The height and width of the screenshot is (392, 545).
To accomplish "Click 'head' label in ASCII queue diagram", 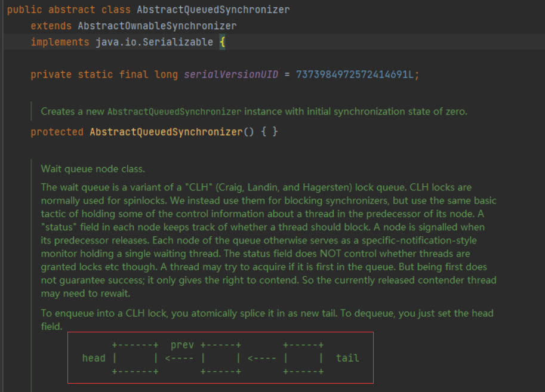I will [x=94, y=358].
